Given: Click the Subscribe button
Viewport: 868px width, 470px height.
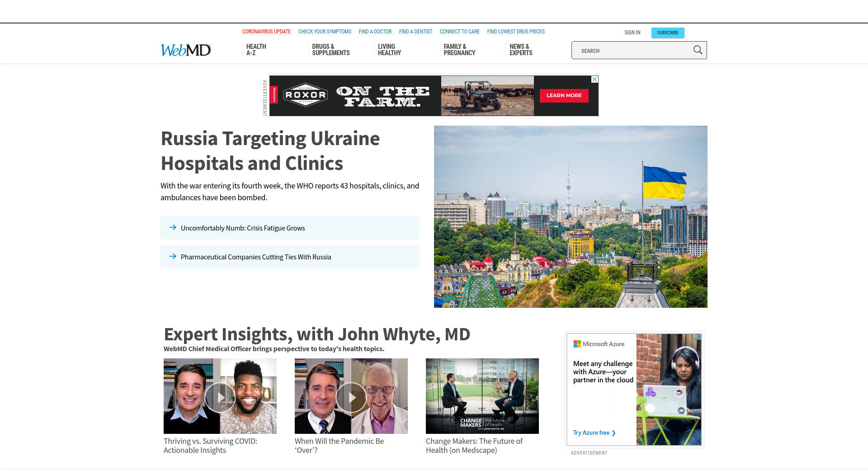Looking at the screenshot, I should [667, 33].
